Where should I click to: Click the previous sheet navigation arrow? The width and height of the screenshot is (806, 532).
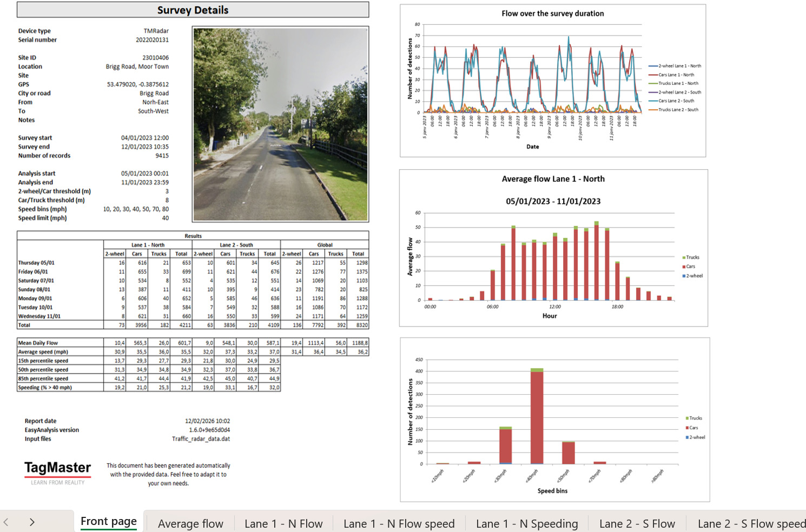[x=6, y=522]
